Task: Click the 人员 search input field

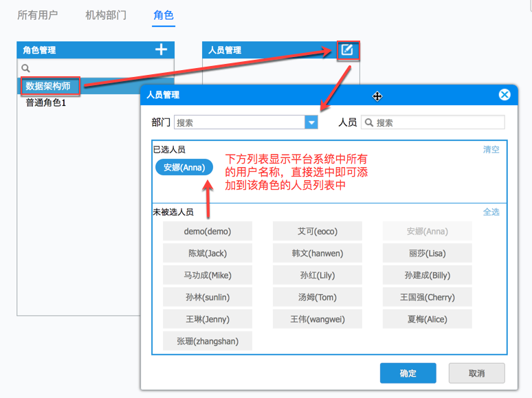Action: coord(433,122)
